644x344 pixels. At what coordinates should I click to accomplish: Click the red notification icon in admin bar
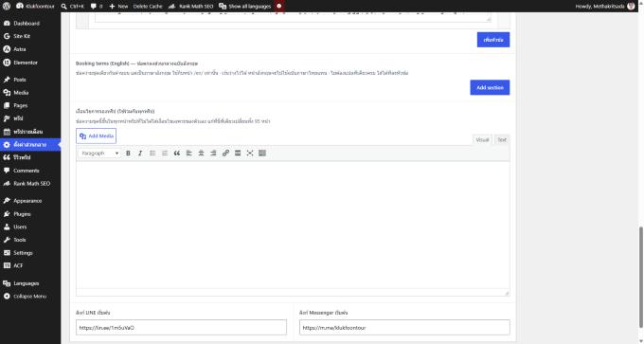278,7
